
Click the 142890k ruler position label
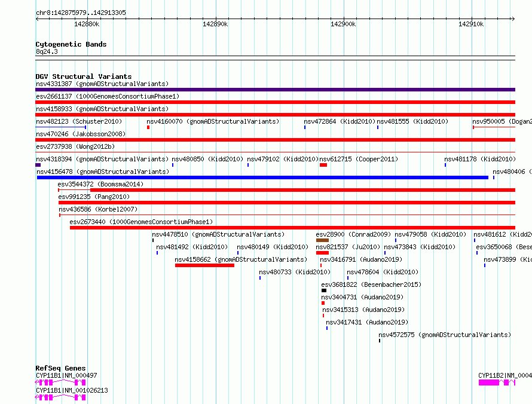click(x=215, y=24)
